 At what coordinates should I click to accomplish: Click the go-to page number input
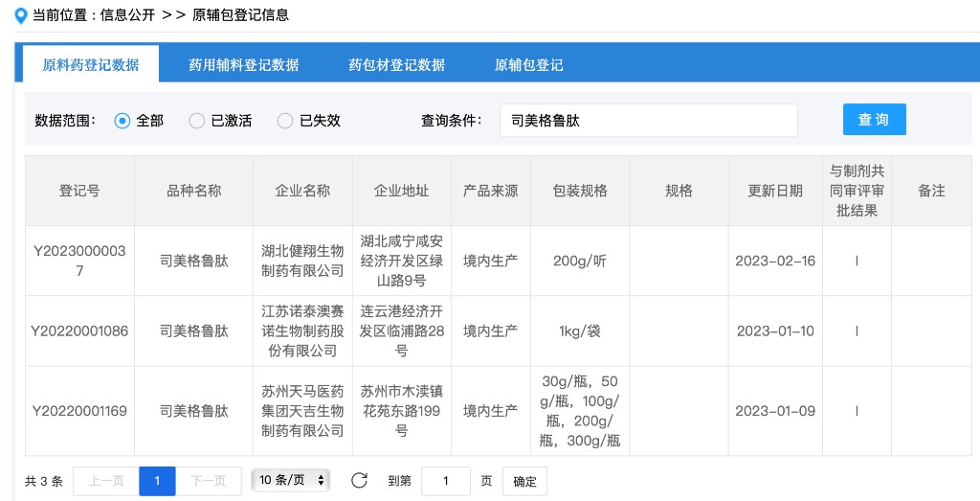tap(445, 481)
